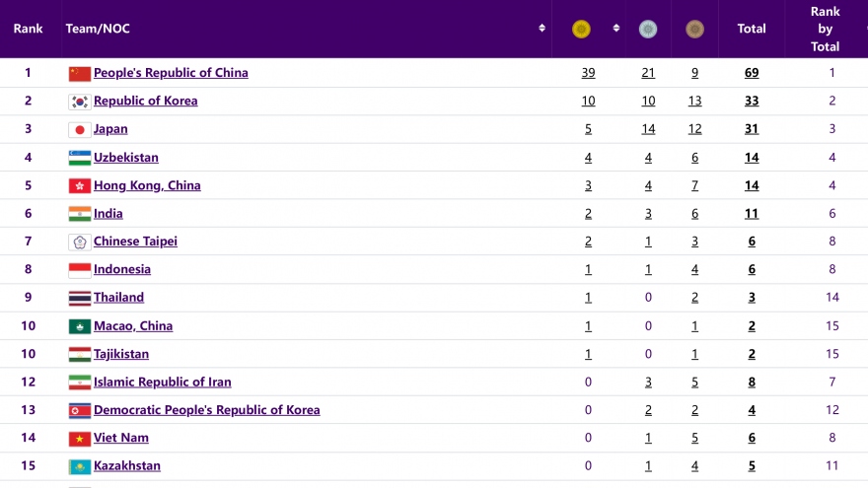Click the Japan flag icon
This screenshot has width=868, height=488.
(79, 129)
